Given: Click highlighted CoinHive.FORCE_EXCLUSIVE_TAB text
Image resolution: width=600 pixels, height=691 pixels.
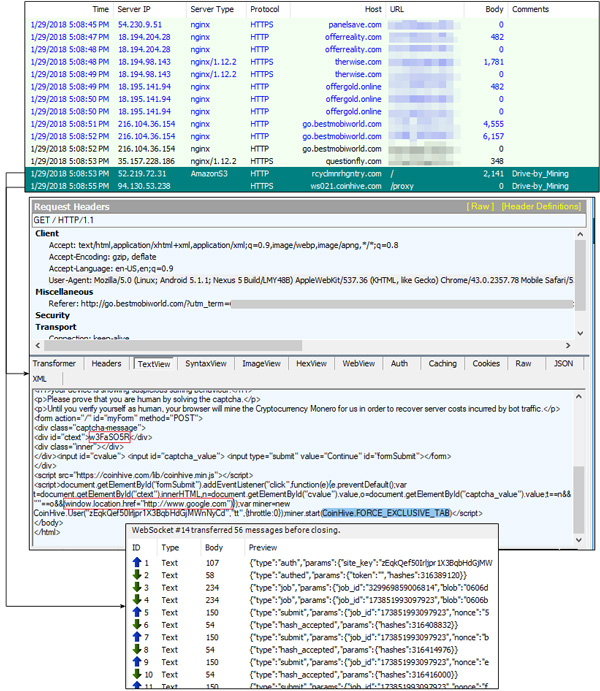Looking at the screenshot, I should pos(386,513).
